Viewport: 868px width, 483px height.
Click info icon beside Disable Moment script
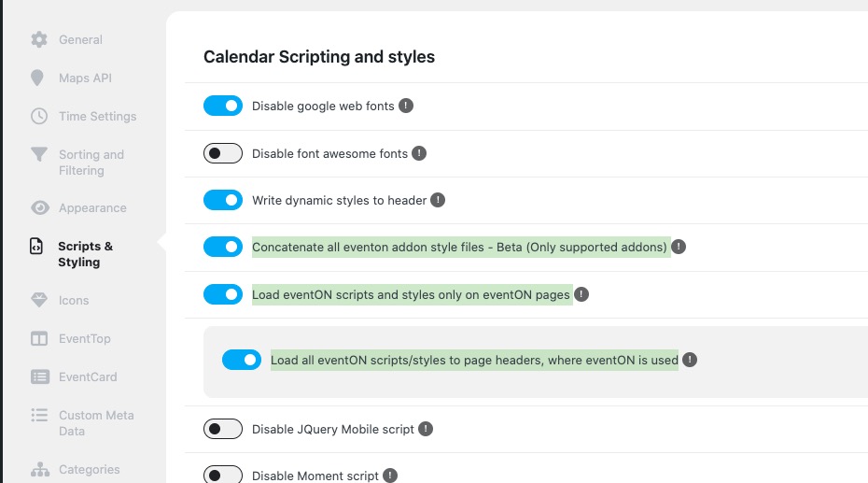tap(390, 476)
